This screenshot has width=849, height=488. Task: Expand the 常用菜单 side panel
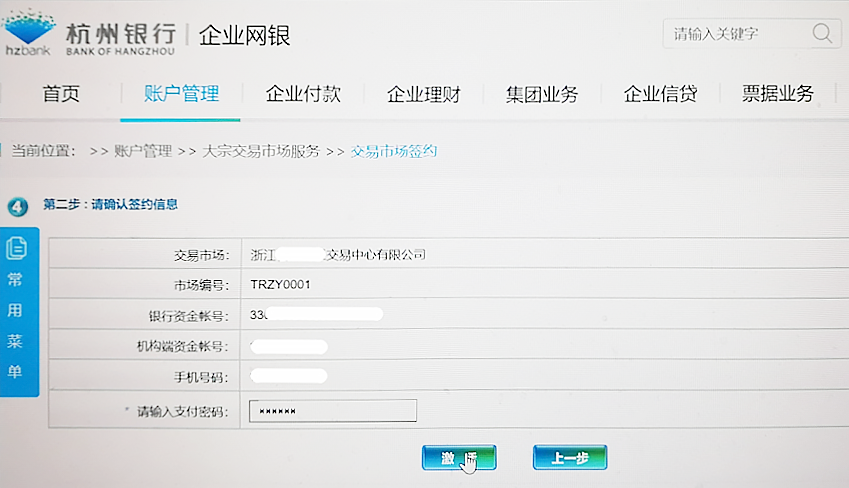tap(17, 325)
